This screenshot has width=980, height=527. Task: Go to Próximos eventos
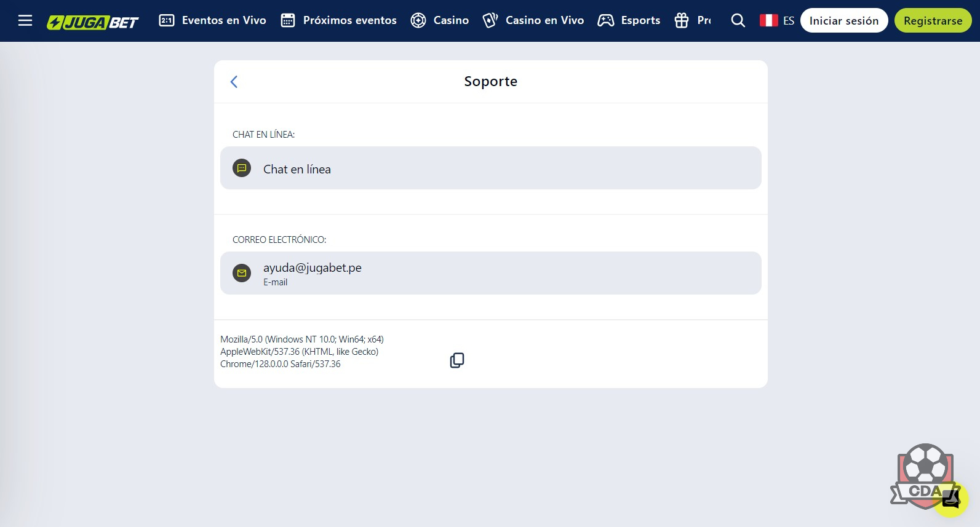[x=338, y=20]
